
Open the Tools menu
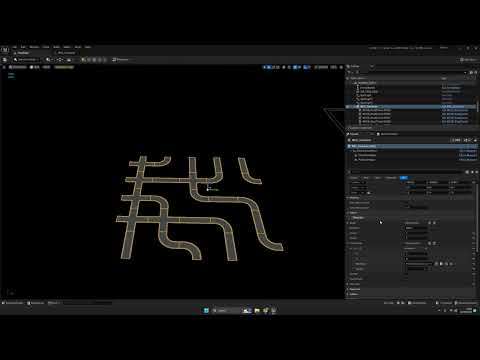46,47
